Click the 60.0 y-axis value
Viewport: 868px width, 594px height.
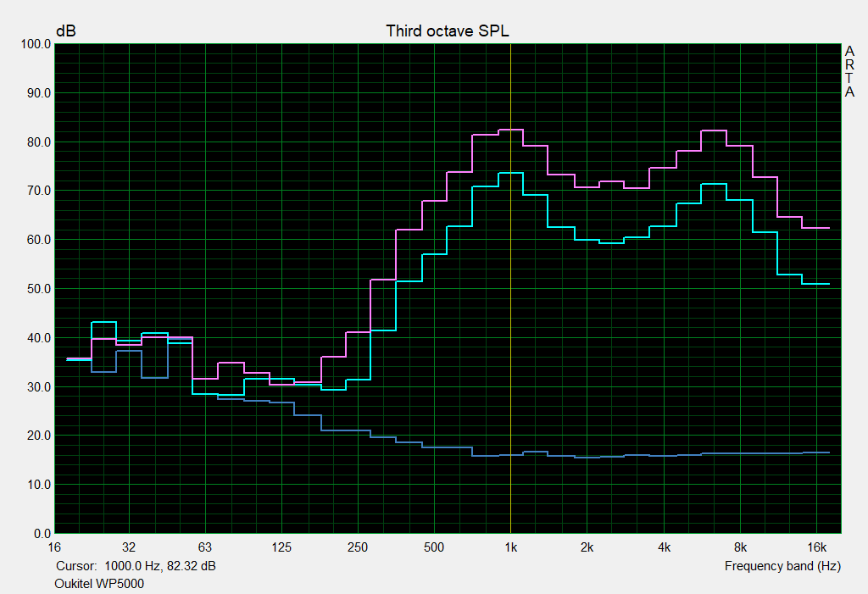pos(39,240)
